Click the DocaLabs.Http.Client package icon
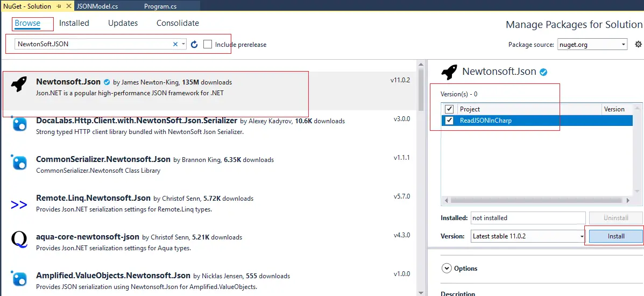 click(19, 124)
